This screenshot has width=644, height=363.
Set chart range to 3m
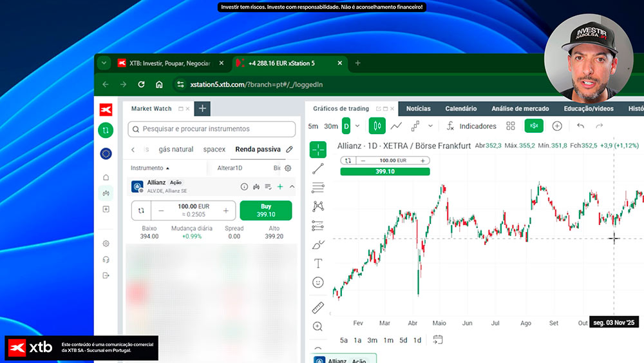coord(372,340)
